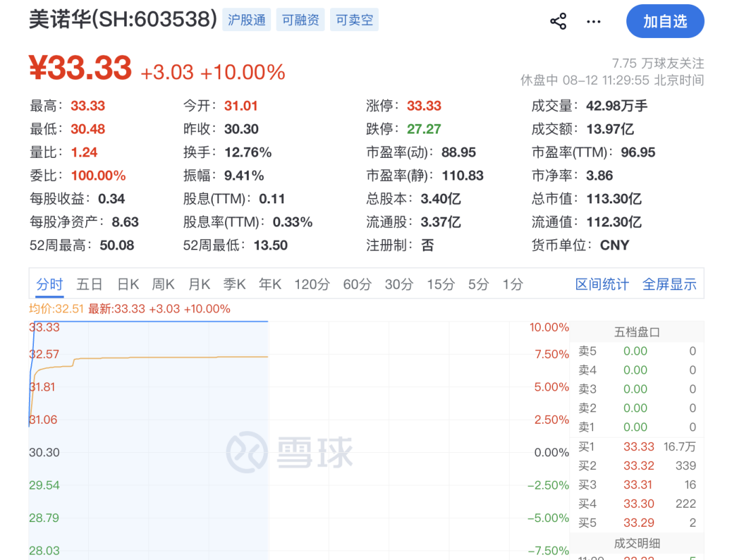Switch to the 五日 chart tab
This screenshot has height=560, width=732.
pyautogui.click(x=89, y=284)
